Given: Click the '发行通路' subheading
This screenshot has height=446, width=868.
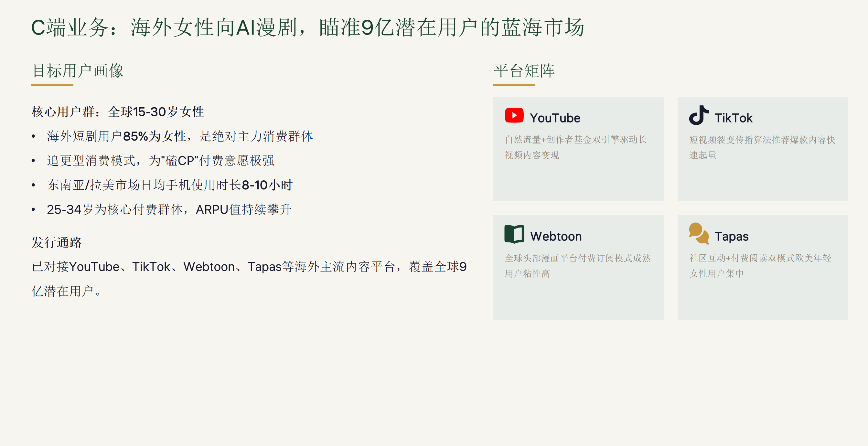Looking at the screenshot, I should tap(57, 242).
